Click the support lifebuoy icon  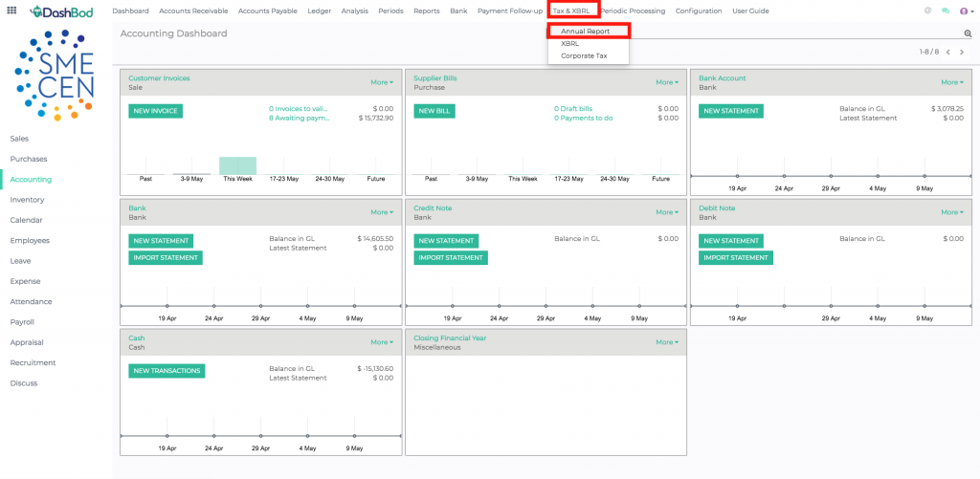click(928, 11)
